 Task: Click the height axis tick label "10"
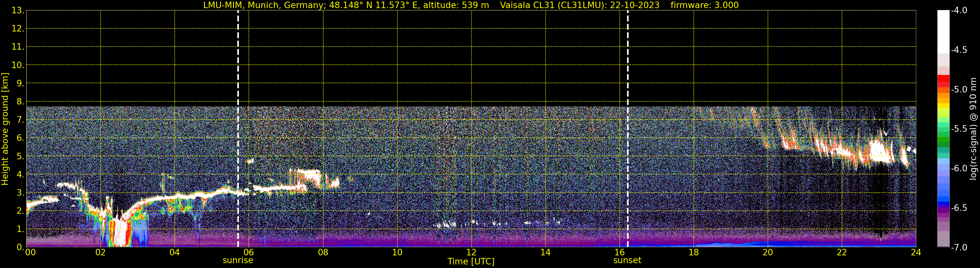pyautogui.click(x=18, y=65)
